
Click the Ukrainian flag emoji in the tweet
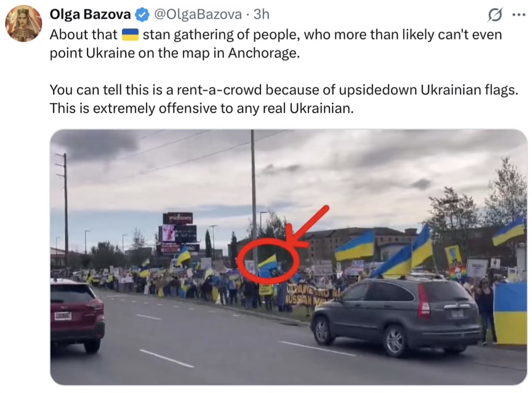pyautogui.click(x=130, y=34)
